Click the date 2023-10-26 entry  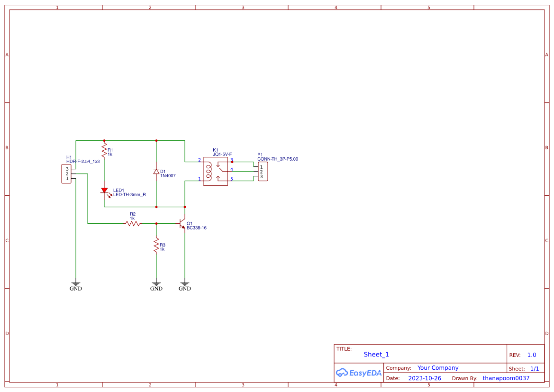coord(425,378)
